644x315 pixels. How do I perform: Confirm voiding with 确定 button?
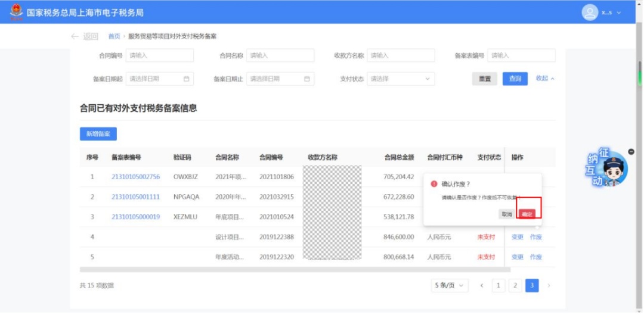coord(527,214)
